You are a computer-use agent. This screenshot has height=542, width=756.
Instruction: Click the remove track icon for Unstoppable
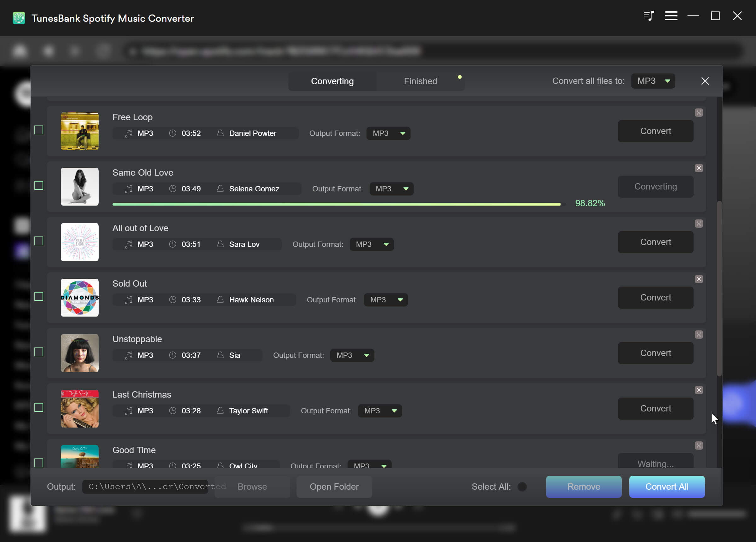699,334
